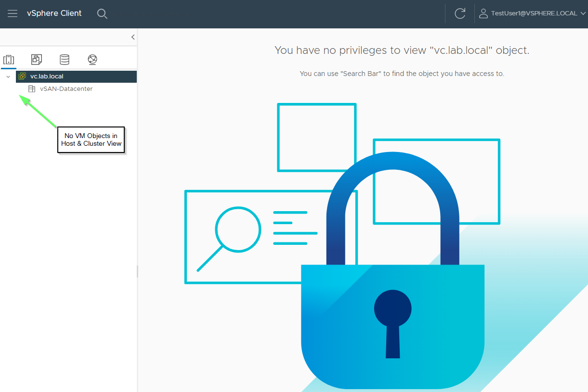This screenshot has width=588, height=392.
Task: Switch to Hosts and Clusters inventory tab
Action: pos(9,60)
